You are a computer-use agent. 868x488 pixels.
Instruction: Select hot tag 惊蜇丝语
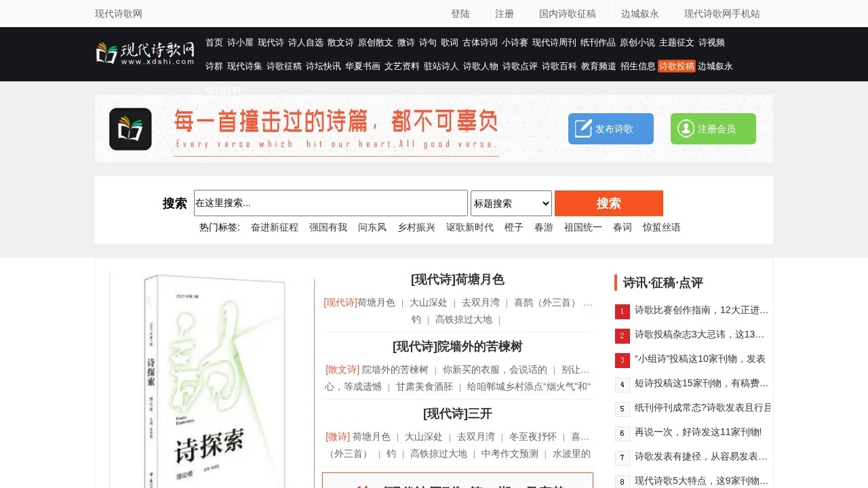coord(662,227)
